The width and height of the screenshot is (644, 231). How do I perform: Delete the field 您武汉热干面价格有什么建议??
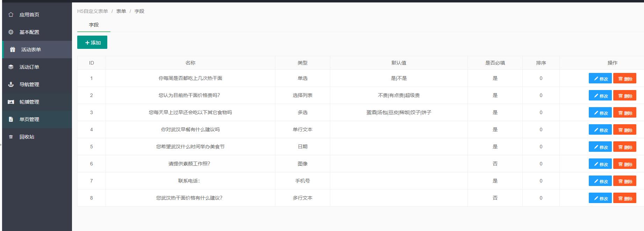coord(625,198)
